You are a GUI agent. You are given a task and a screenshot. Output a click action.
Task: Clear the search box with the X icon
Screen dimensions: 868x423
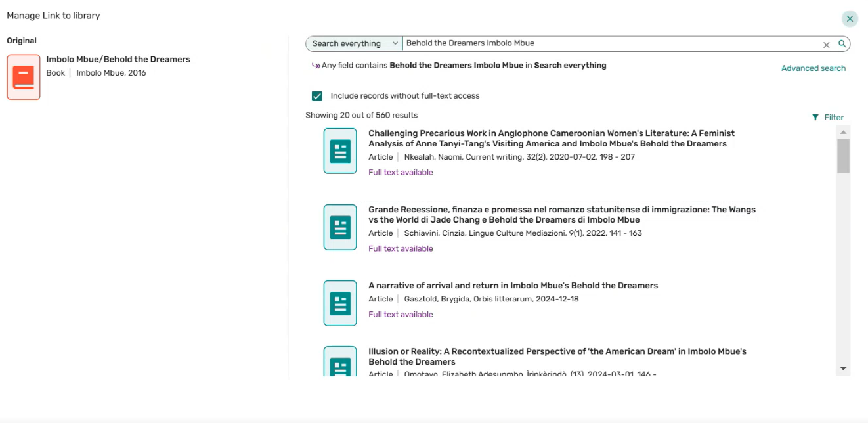[x=827, y=45]
